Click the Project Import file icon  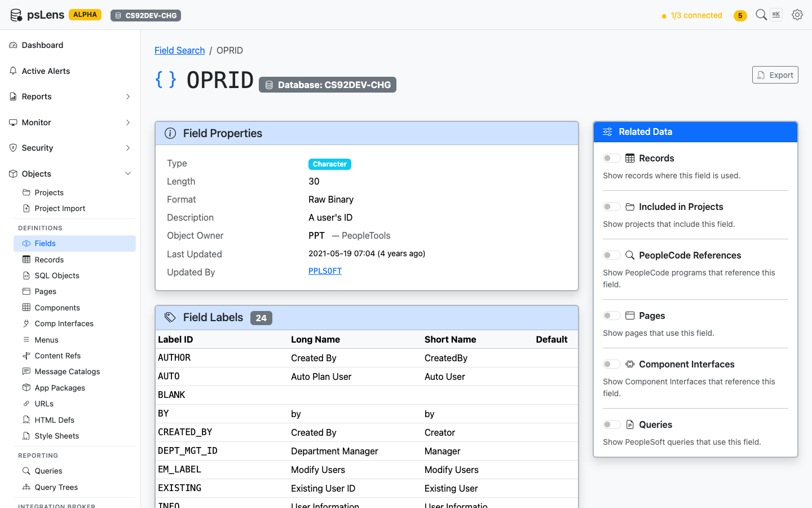[x=27, y=208]
